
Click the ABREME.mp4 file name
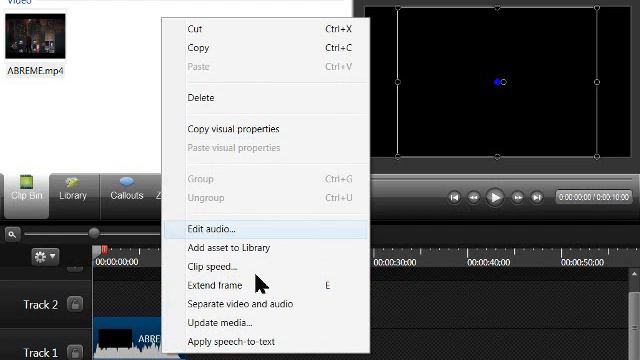point(36,71)
